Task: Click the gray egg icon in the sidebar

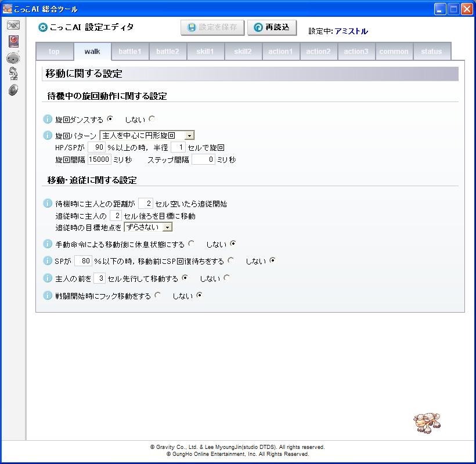Action: [x=13, y=89]
